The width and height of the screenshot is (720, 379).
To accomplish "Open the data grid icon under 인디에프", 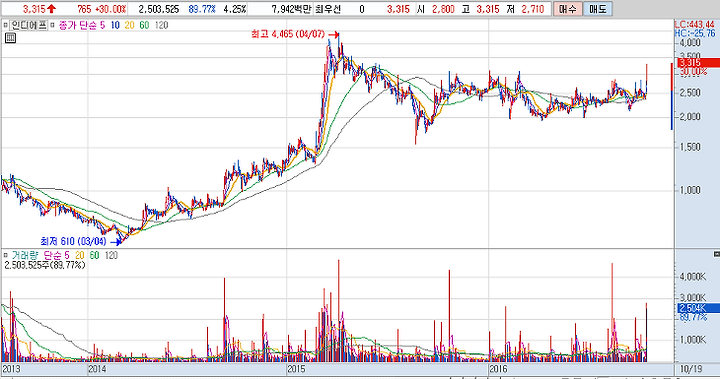I will tap(10, 38).
